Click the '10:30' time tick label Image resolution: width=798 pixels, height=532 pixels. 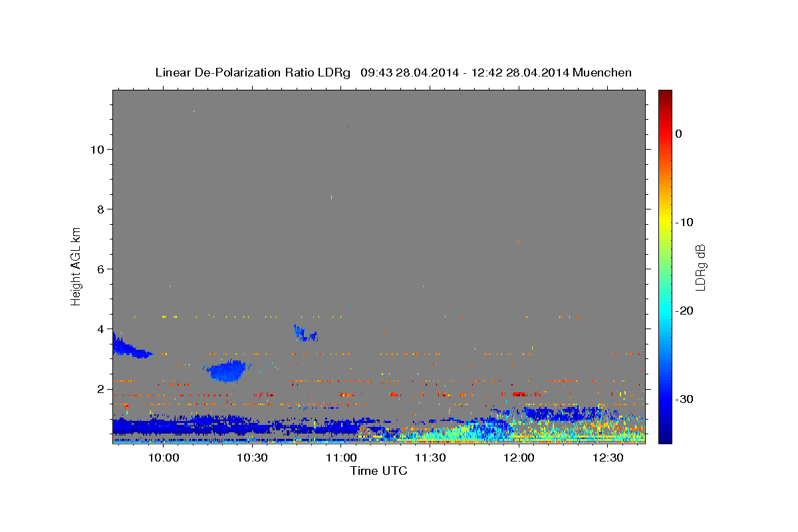coord(252,458)
